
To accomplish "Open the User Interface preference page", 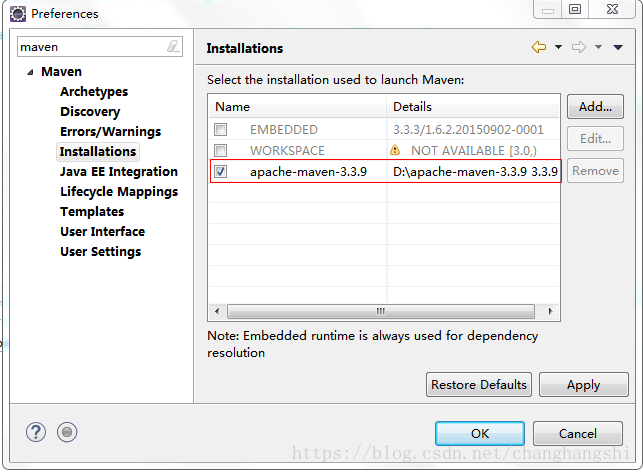I will [x=103, y=231].
